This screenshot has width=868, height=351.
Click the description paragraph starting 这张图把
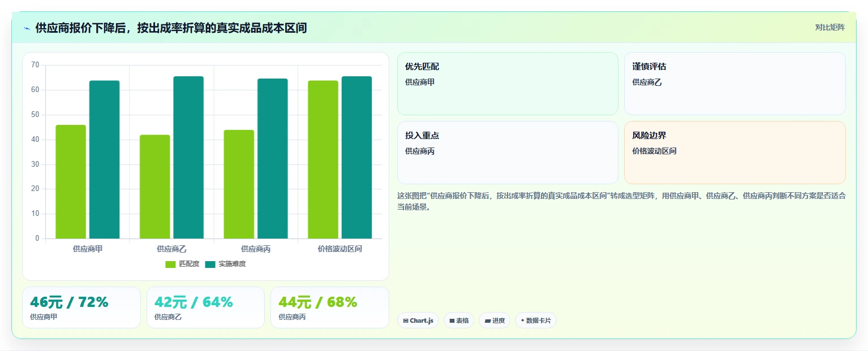tap(621, 201)
